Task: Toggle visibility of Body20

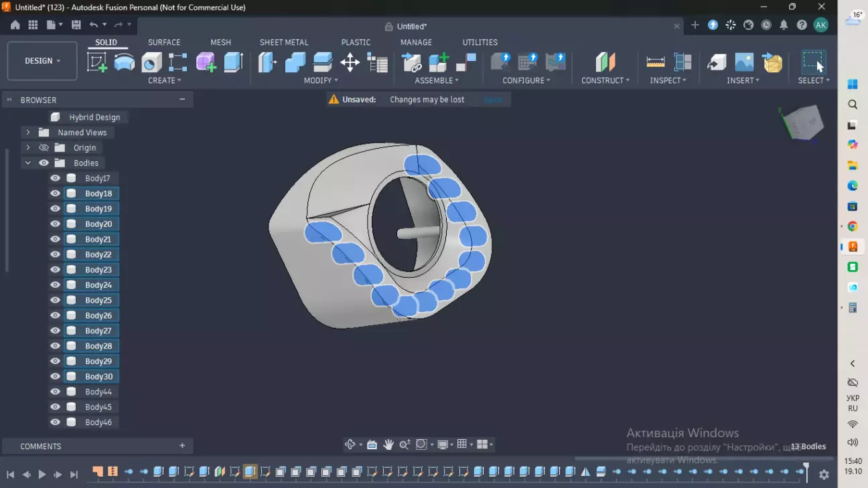Action: coord(56,224)
